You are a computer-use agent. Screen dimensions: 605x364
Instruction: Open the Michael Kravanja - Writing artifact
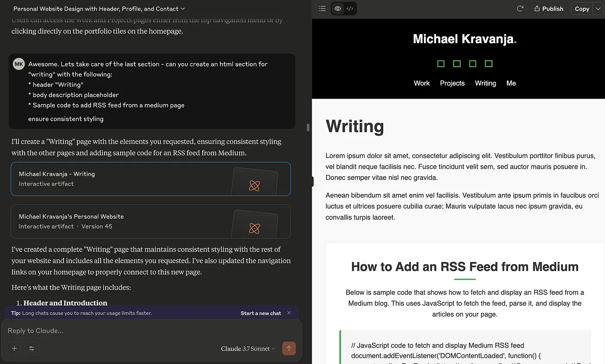[150, 179]
